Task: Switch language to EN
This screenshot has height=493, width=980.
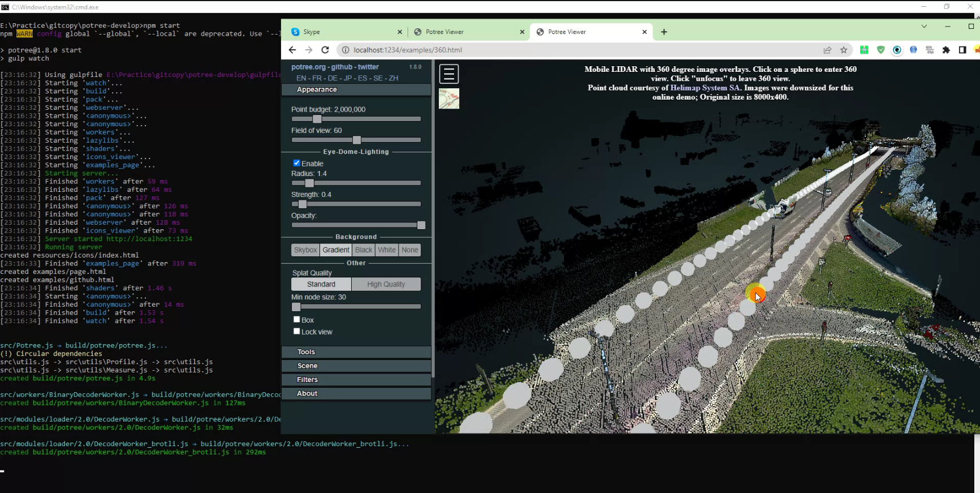Action: pos(301,78)
